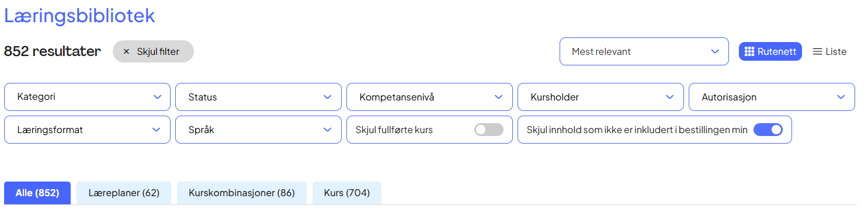Click the chevron in Språk filter

point(328,130)
